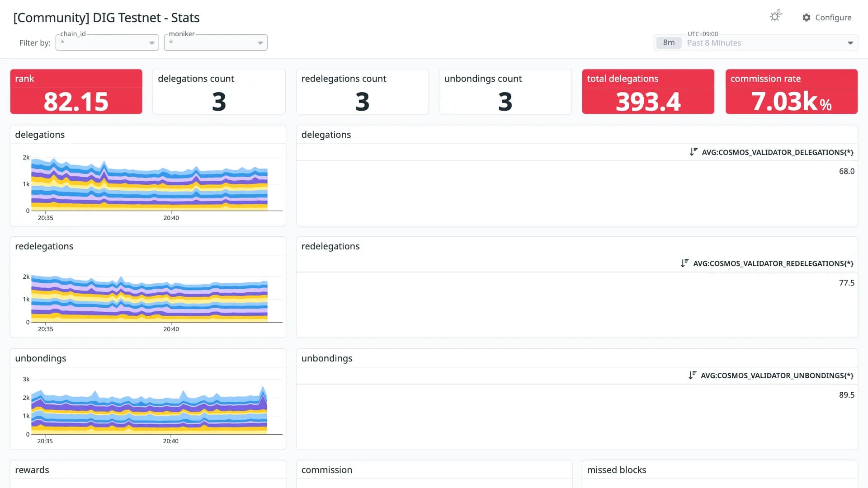Click the missed blocks widget title
Image resolution: width=868 pixels, height=488 pixels.
(617, 470)
